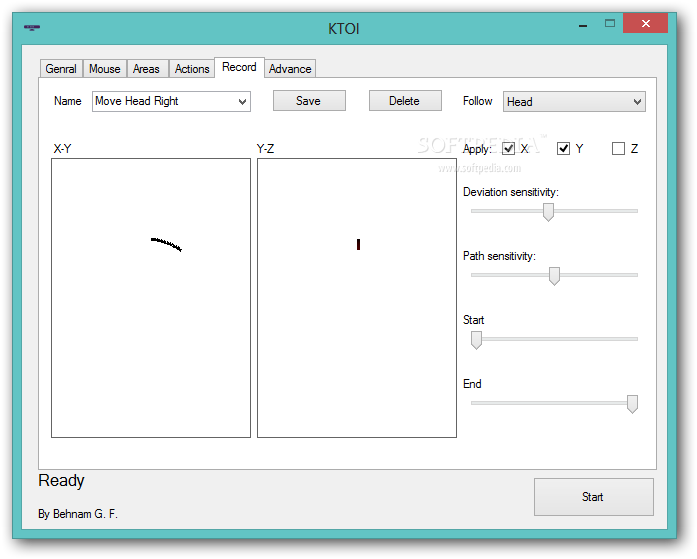This screenshot has height=559, width=697.
Task: Click the Delete button
Action: point(405,101)
